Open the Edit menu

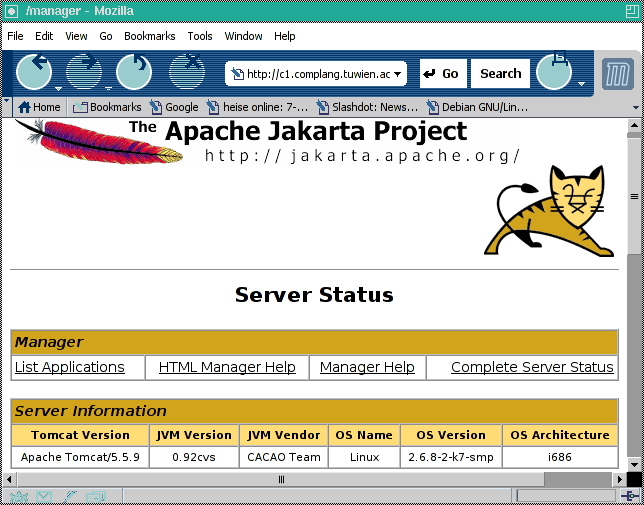tap(44, 36)
